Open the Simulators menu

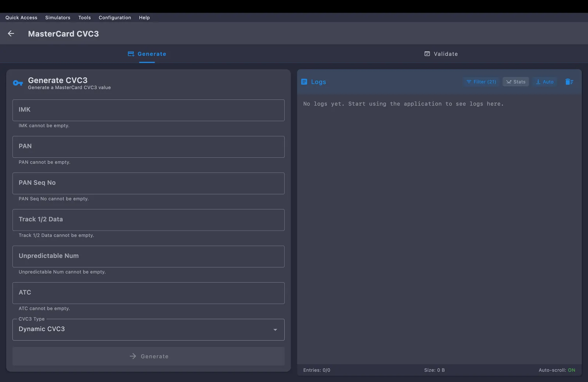[x=58, y=18]
